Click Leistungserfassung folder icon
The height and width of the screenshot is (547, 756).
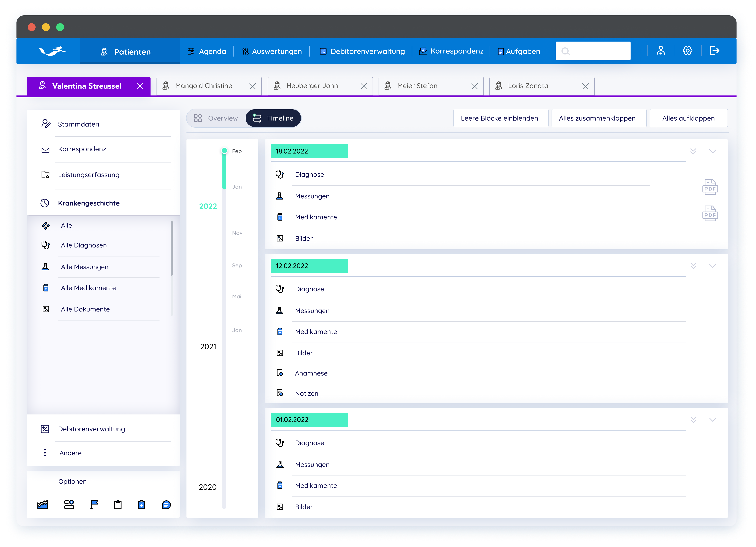(x=45, y=175)
